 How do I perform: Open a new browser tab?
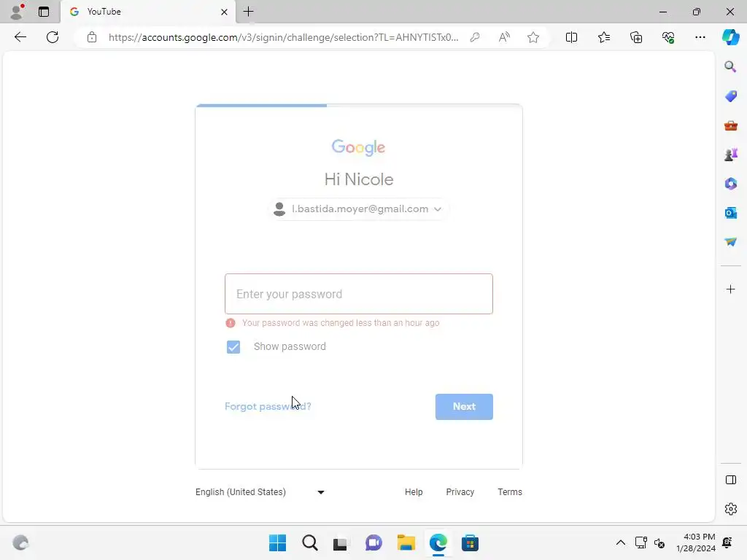(248, 12)
